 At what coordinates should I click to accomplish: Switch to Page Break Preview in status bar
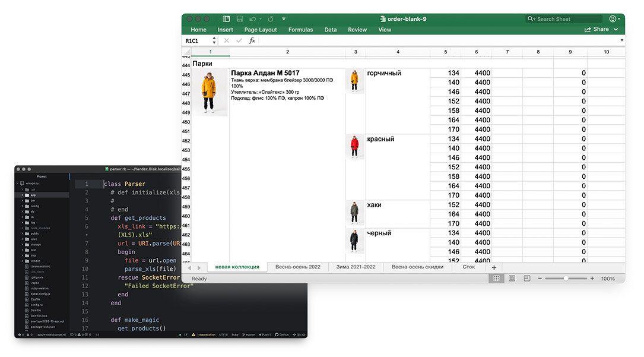tap(527, 278)
